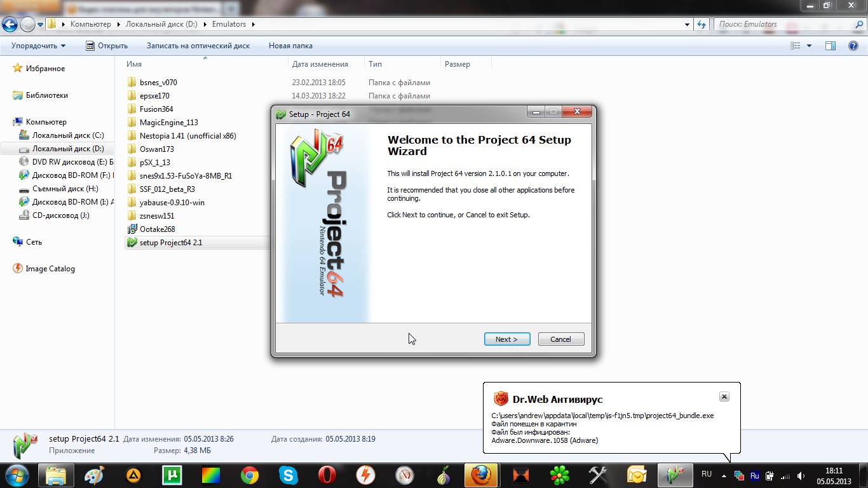Close the Dr.Web antivirus notification
Screen dimensions: 868x488
[724, 396]
